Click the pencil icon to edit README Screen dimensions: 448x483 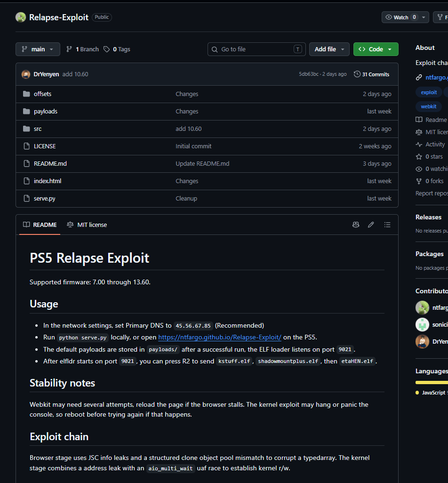tap(371, 225)
